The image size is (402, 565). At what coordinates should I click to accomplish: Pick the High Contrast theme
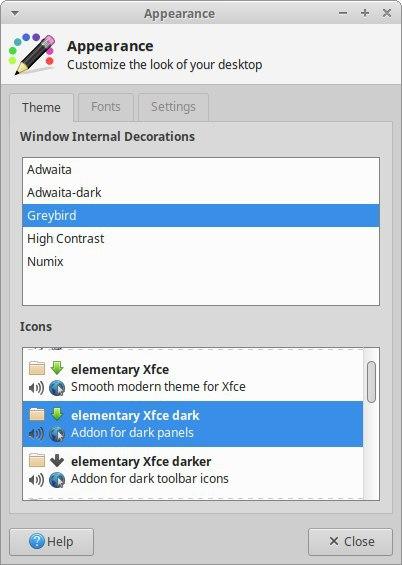click(x=201, y=239)
